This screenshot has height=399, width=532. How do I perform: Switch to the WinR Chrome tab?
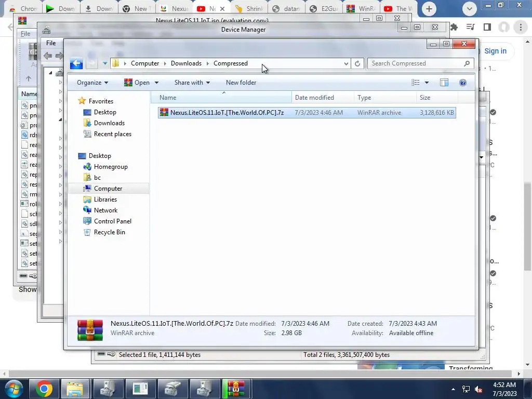pyautogui.click(x=362, y=9)
